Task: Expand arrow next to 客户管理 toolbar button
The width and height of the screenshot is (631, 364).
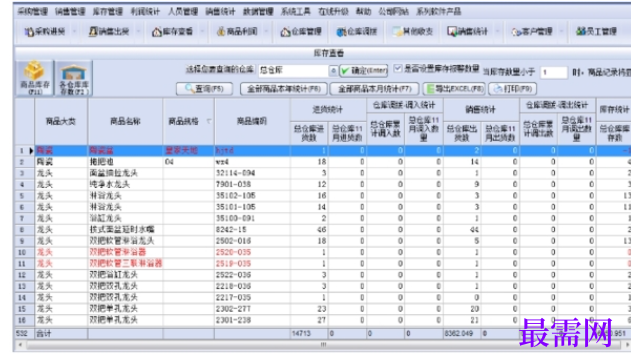Action: pyautogui.click(x=561, y=31)
